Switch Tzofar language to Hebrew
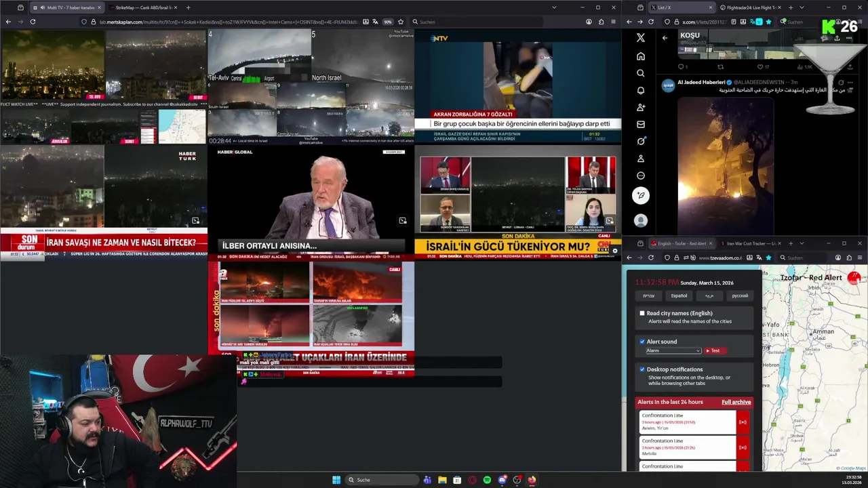The width and height of the screenshot is (868, 488). 648,296
